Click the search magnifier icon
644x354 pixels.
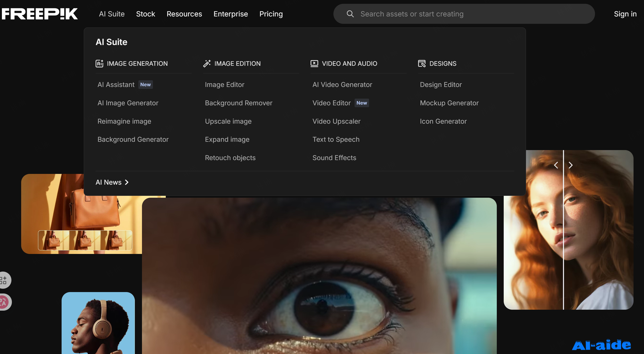click(350, 14)
